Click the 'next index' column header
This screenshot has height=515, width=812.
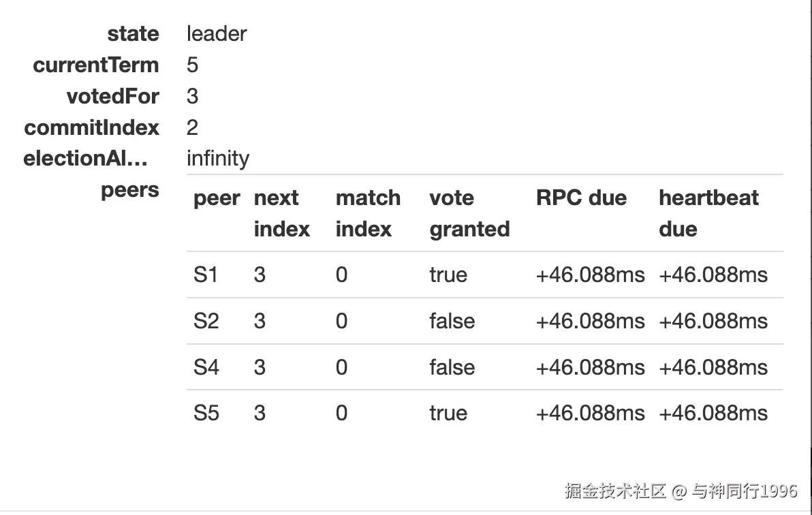click(282, 213)
